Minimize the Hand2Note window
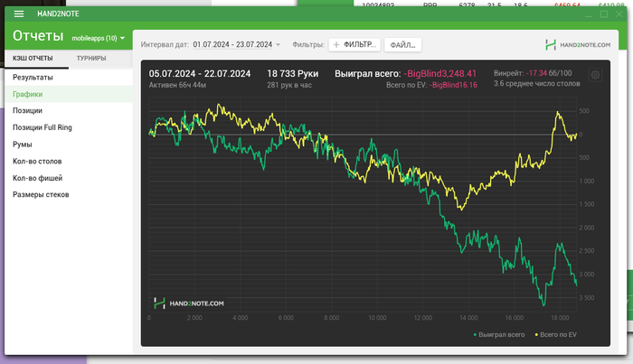This screenshot has height=364, width=633. [x=589, y=14]
